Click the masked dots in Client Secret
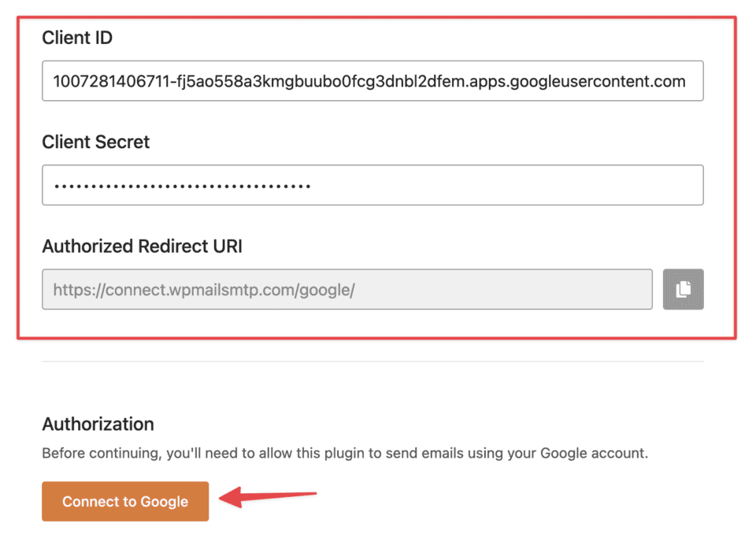Screen dimensions: 756x549 (x=182, y=187)
